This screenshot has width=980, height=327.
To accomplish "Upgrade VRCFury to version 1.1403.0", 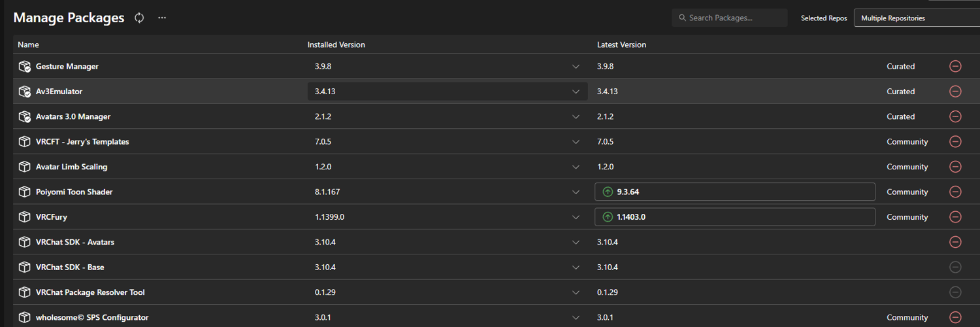I will 734,217.
